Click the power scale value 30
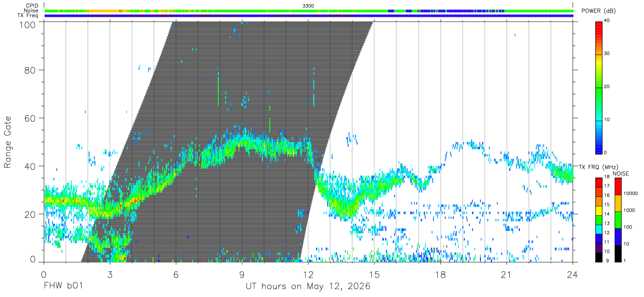The width and height of the screenshot is (644, 297). pyautogui.click(x=607, y=54)
